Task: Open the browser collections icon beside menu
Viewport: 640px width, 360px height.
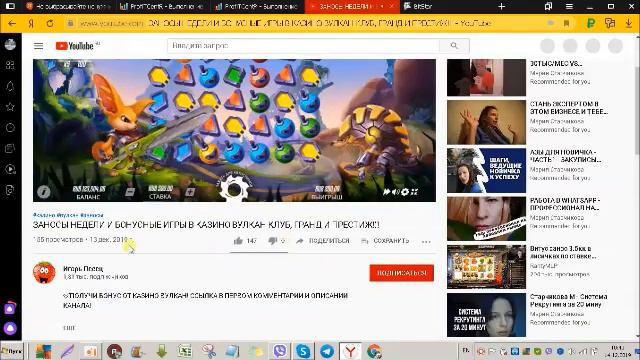Action: 548,7
